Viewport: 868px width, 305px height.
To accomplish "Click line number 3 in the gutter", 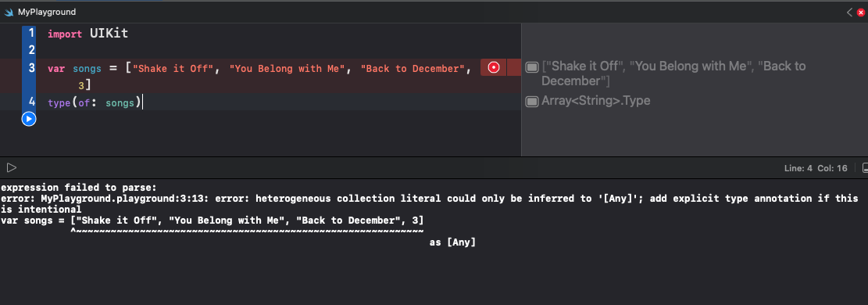I will click(x=31, y=68).
